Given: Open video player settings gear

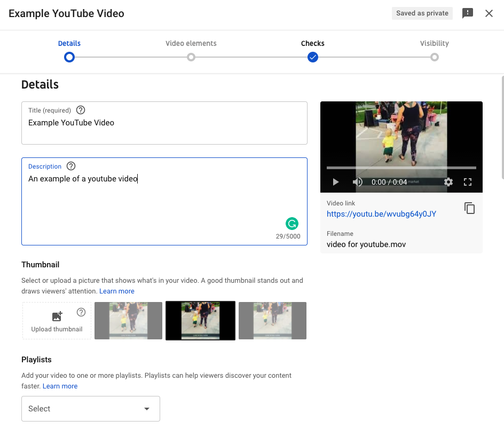Looking at the screenshot, I should (x=448, y=182).
